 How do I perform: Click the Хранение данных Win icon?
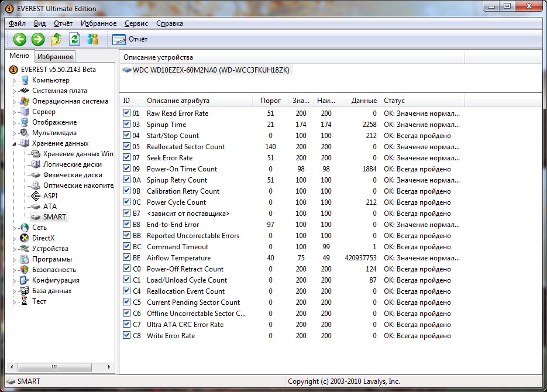36,154
